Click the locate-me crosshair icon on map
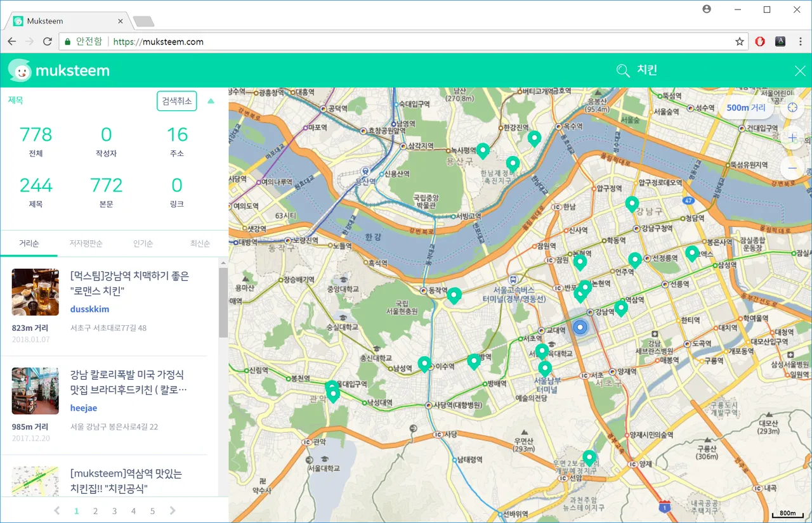 coord(792,107)
